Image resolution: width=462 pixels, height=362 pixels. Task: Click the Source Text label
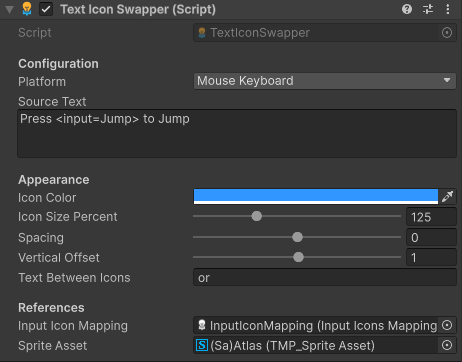coord(52,102)
